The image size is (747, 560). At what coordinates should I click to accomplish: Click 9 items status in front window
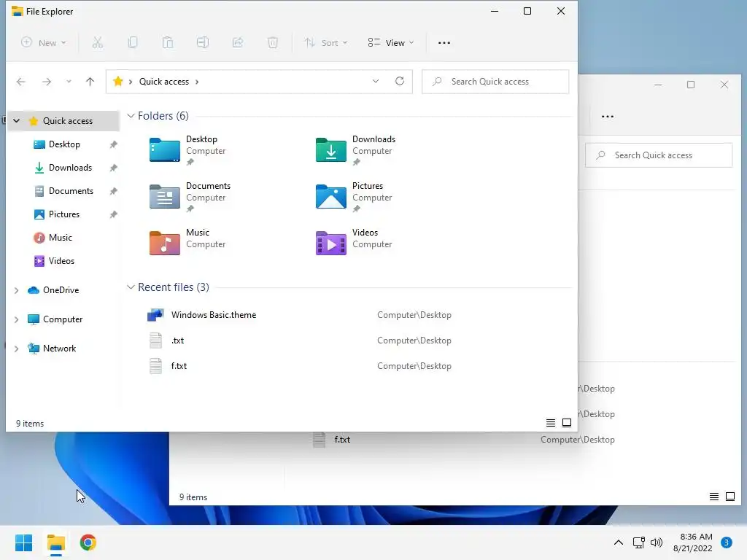click(x=30, y=424)
